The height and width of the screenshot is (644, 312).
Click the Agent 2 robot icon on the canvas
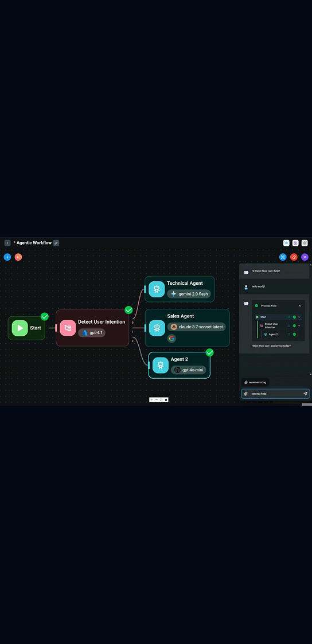point(161,365)
